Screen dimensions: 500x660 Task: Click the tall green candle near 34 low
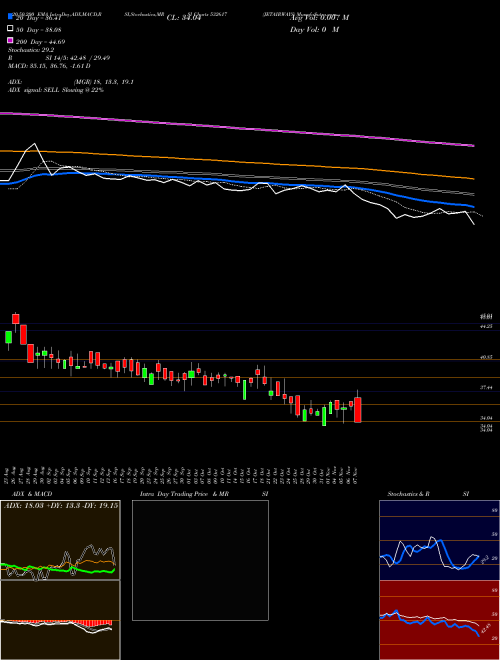[x=324, y=416]
